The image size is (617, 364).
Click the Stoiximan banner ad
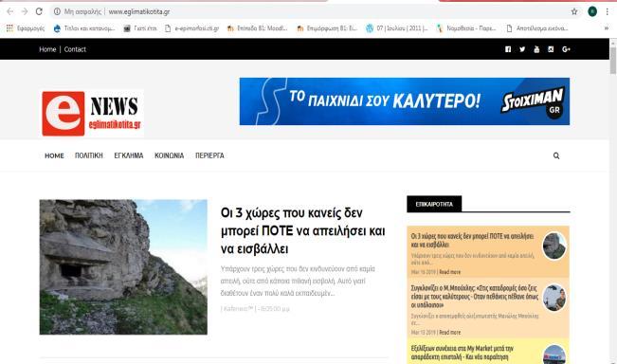click(405, 101)
